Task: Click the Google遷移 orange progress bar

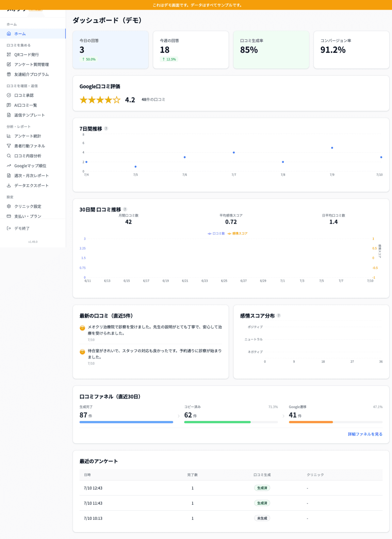Action: pyautogui.click(x=311, y=422)
